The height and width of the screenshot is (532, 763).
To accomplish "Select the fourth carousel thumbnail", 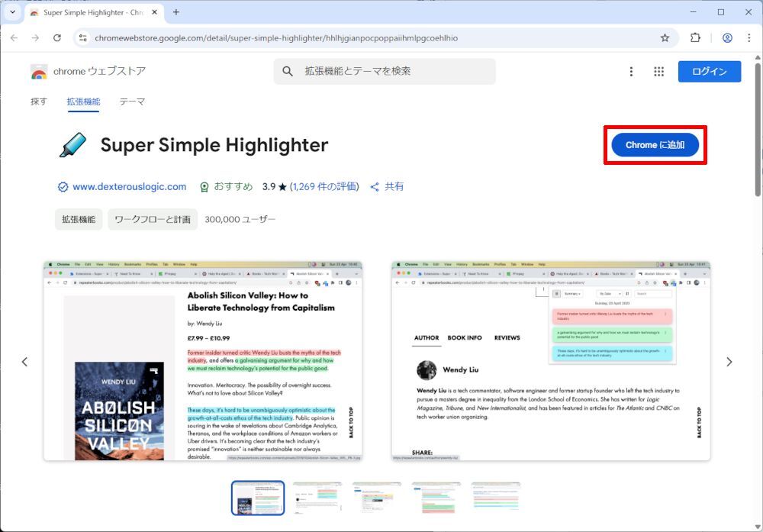I will pyautogui.click(x=436, y=498).
